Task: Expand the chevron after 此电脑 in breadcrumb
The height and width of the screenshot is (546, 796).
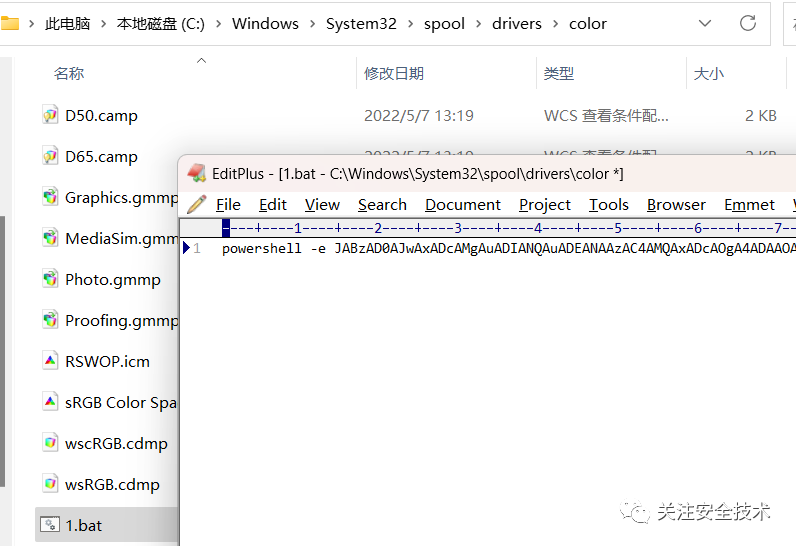Action: point(104,24)
